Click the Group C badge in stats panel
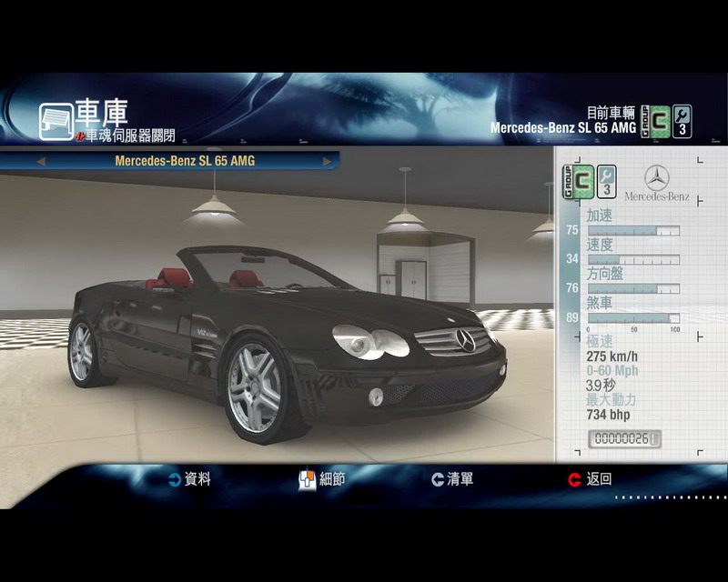The height and width of the screenshot is (582, 728). click(x=579, y=181)
